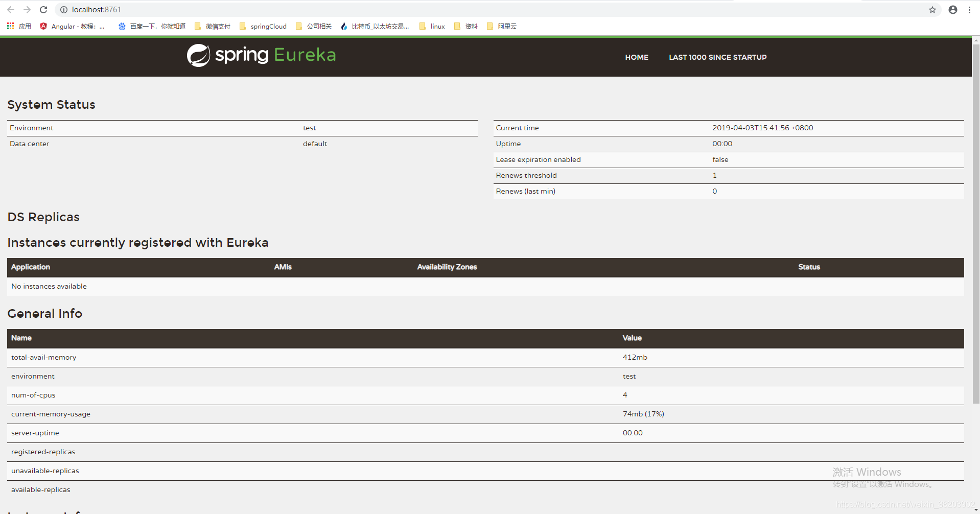Click the Availability Zones column header

click(447, 267)
